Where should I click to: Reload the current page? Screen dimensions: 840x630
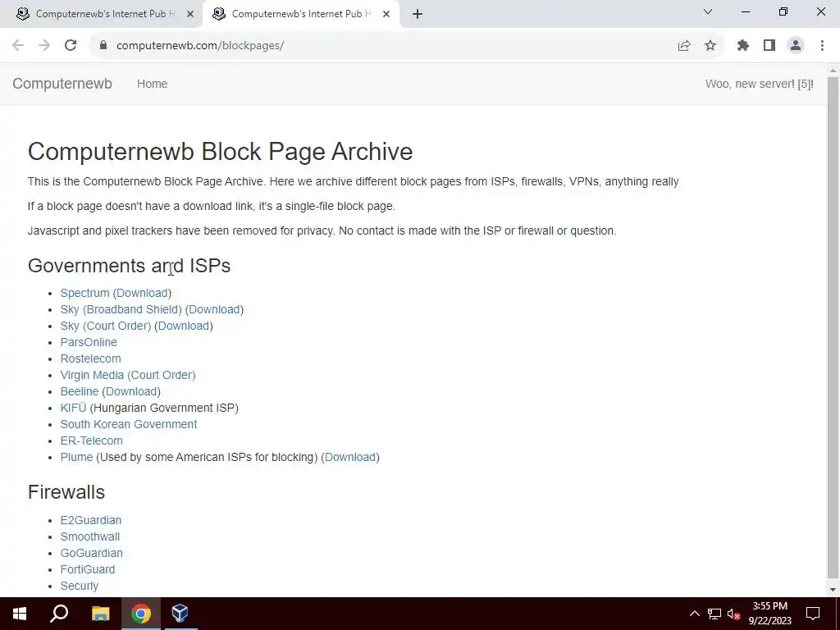click(71, 46)
